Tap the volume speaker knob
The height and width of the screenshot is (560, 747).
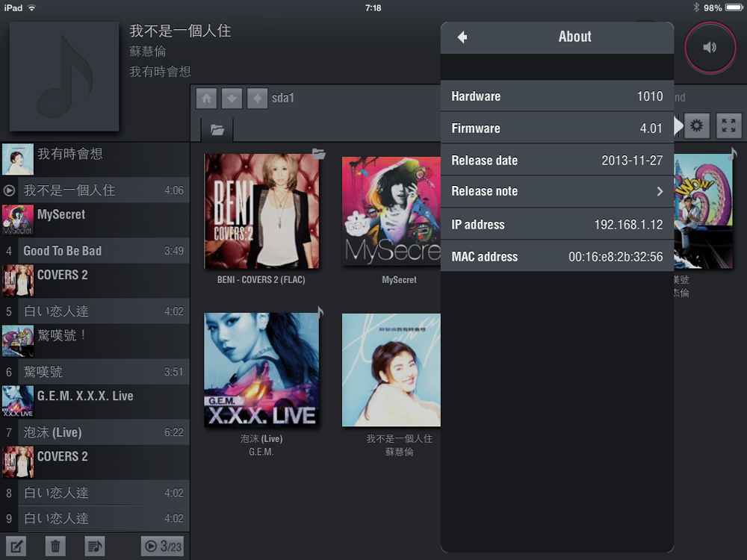710,47
